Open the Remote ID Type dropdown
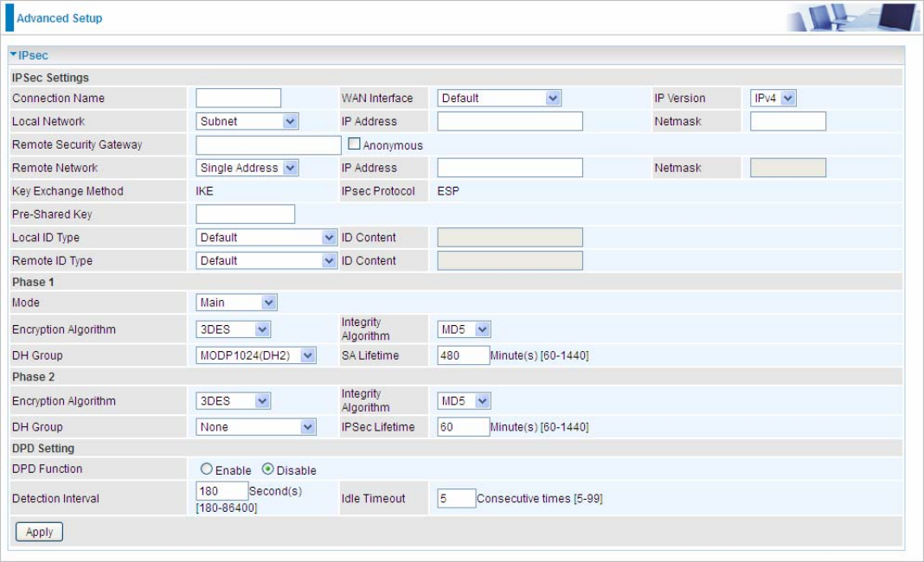 click(266, 260)
